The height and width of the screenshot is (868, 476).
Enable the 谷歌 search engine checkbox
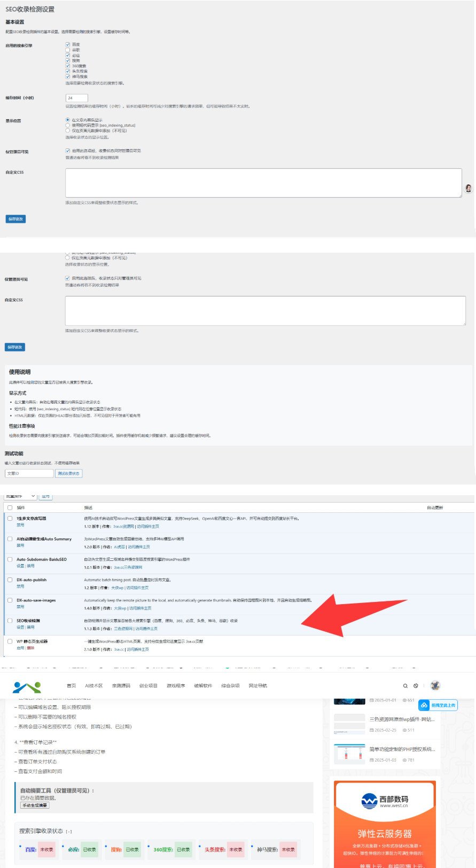pyautogui.click(x=68, y=50)
